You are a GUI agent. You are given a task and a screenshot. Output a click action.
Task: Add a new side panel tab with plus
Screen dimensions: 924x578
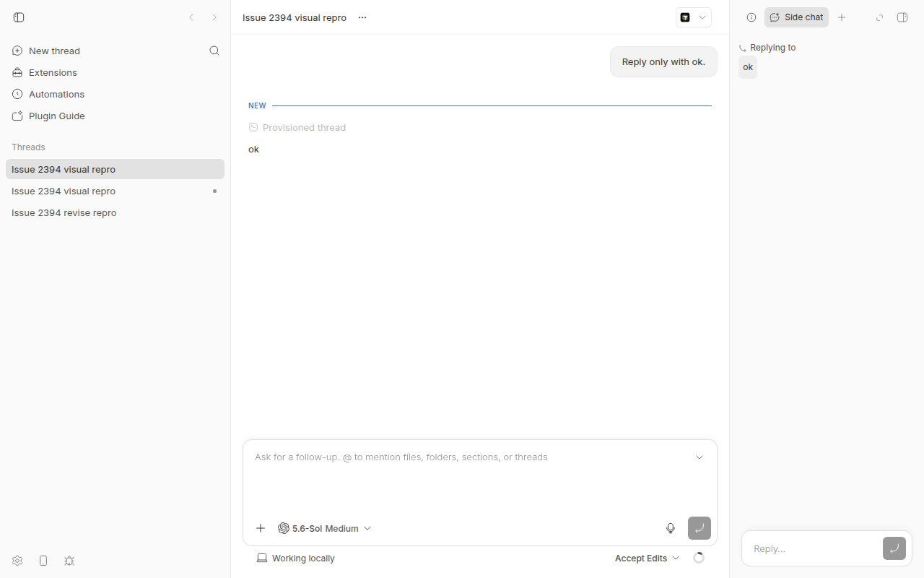[x=842, y=17]
